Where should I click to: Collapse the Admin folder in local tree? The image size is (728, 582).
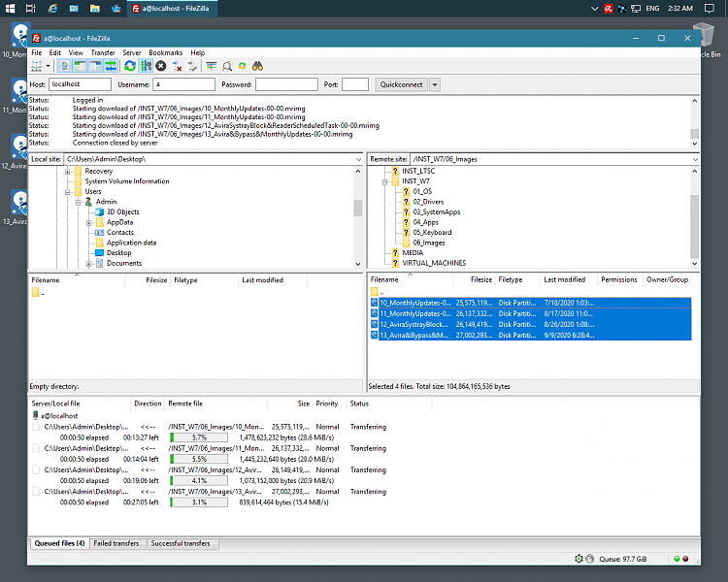point(79,203)
